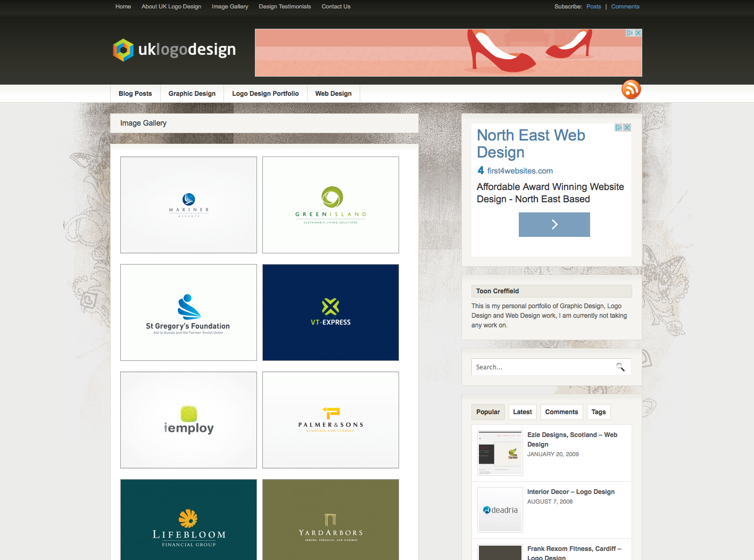Click the red shoes banner advertisement
This screenshot has height=560, width=754.
point(449,53)
